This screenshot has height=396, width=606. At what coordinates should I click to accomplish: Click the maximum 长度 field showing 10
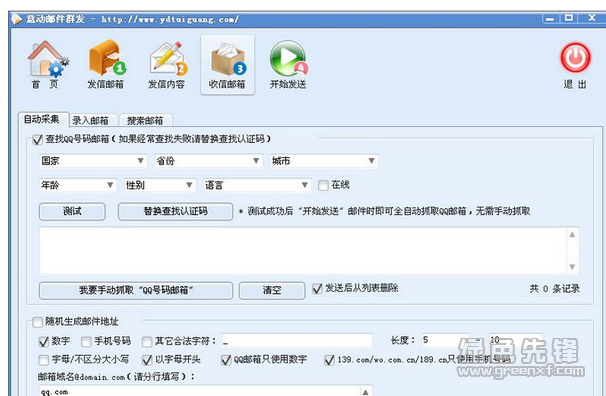tap(516, 340)
